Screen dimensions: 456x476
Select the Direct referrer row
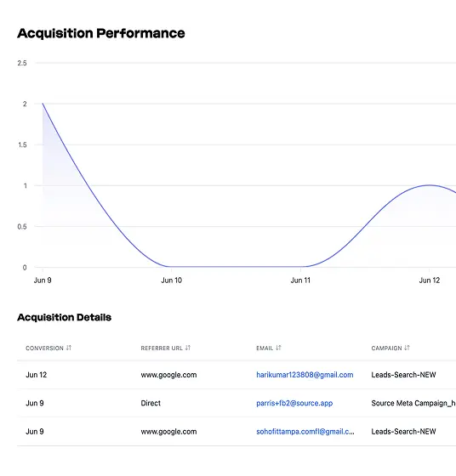[x=237, y=403]
